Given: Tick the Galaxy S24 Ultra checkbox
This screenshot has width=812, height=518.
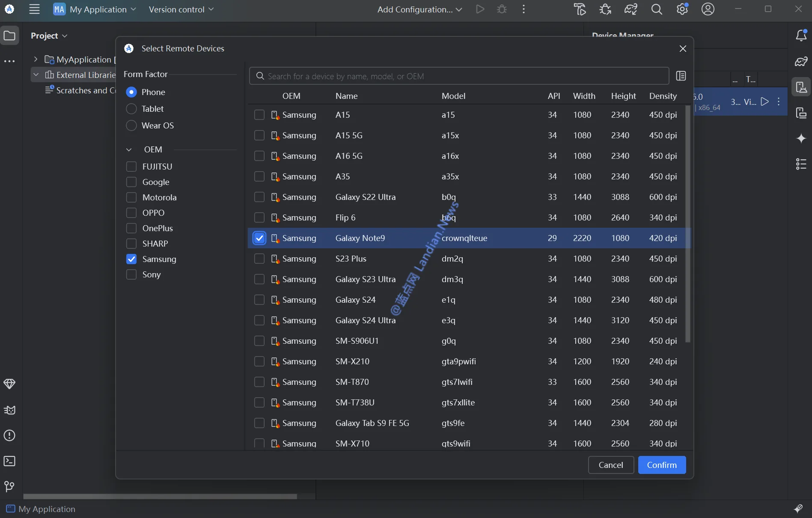Looking at the screenshot, I should (259, 320).
